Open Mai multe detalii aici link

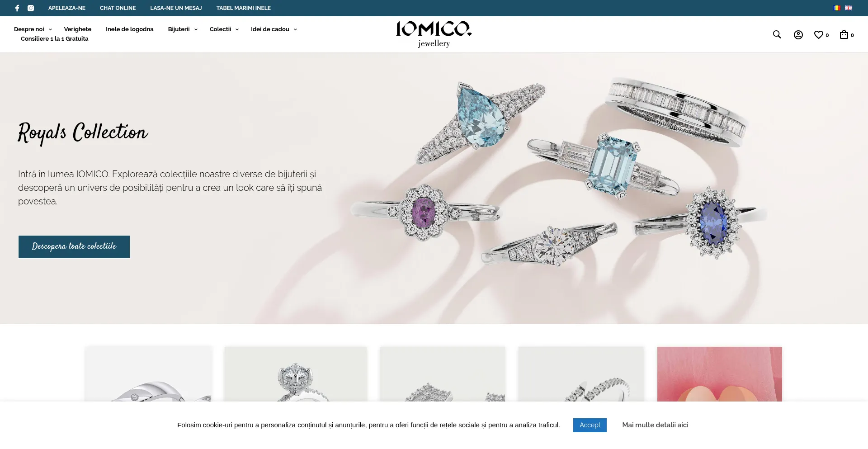655,425
